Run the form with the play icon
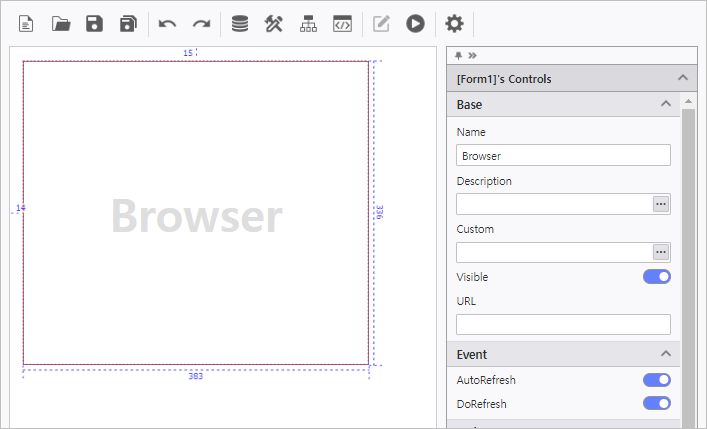Viewport: 707px width, 429px height. click(415, 24)
